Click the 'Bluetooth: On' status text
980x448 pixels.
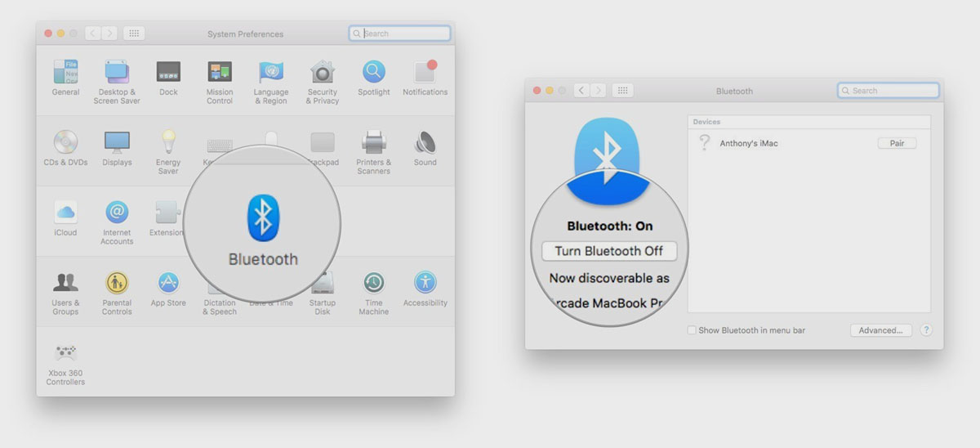(x=609, y=226)
